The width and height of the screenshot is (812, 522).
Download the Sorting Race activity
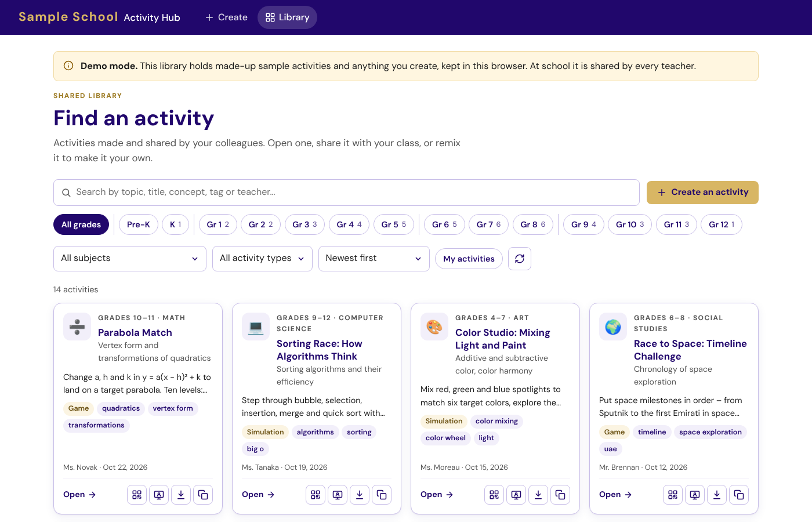click(360, 495)
